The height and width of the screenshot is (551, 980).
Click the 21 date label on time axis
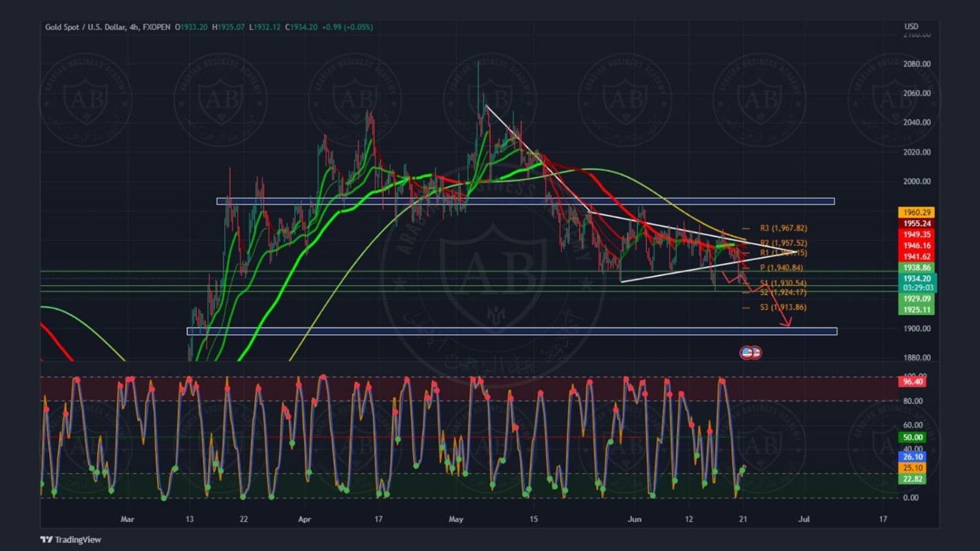pyautogui.click(x=743, y=519)
